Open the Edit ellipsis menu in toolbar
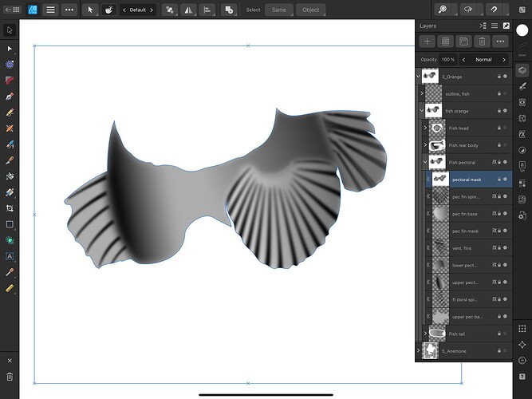 coord(69,10)
